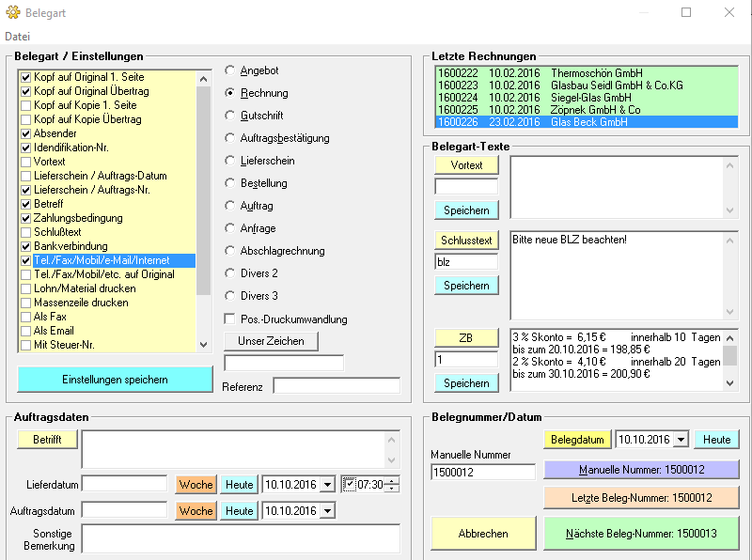752x560 pixels.
Task: Click Manuelle Nummer: 1500012 button
Action: click(642, 470)
